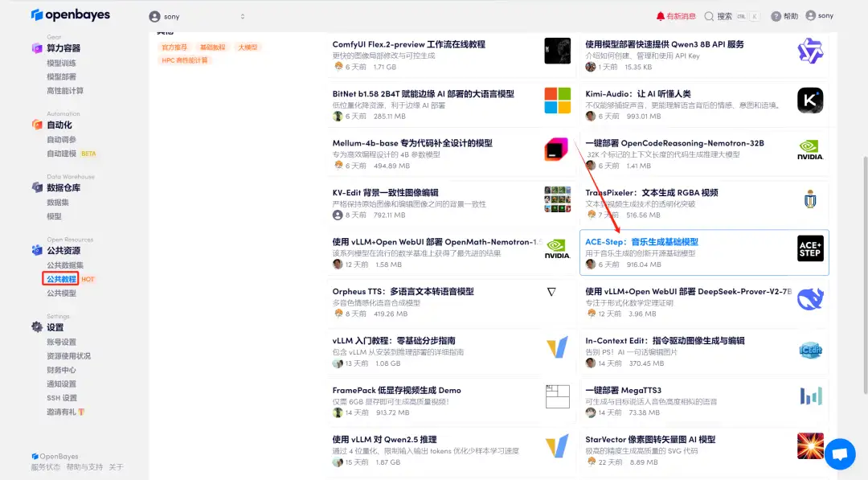Open the chat support bubble
Screen dimensions: 868x480
pyautogui.click(x=840, y=453)
